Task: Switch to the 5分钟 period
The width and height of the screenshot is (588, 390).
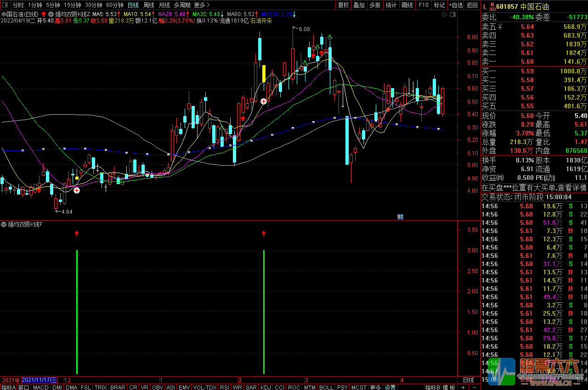Action: (53, 5)
